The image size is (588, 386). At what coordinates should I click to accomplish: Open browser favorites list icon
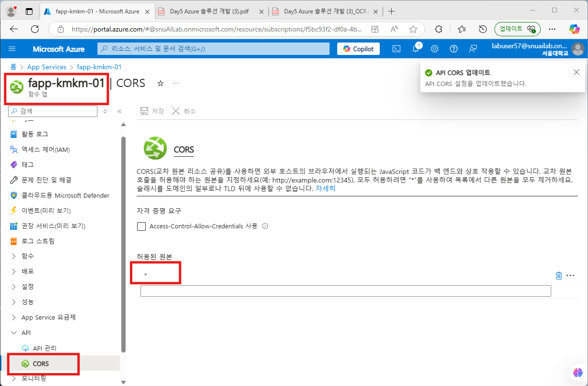[462, 29]
